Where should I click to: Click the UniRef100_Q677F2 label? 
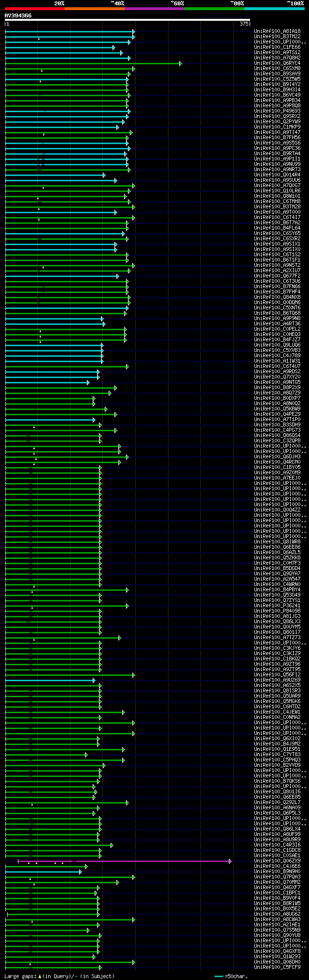[277, 276]
